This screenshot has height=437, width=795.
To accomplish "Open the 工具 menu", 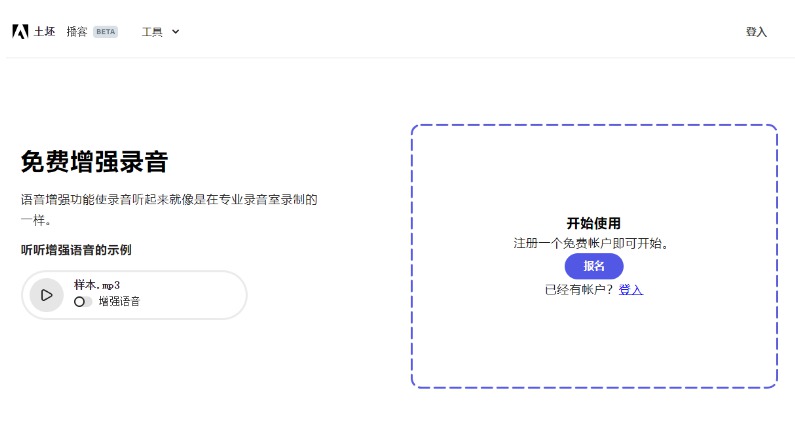I will click(x=153, y=31).
